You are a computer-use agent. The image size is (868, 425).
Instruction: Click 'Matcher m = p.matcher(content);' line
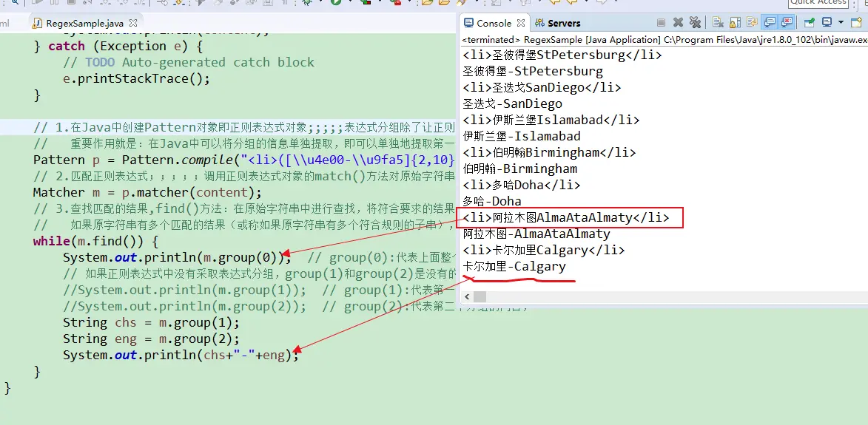click(x=147, y=193)
